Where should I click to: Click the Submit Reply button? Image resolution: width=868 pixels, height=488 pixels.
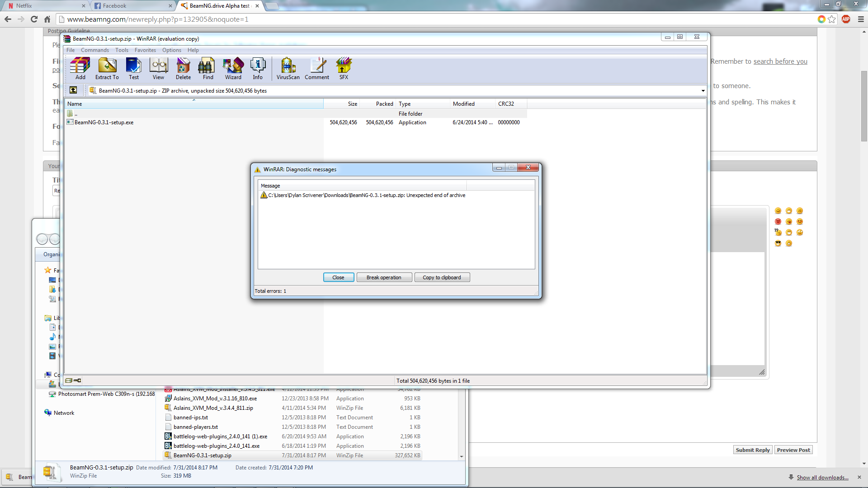(752, 450)
